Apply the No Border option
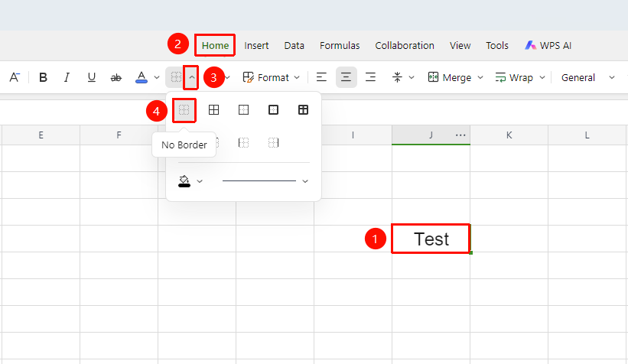This screenshot has height=364, width=628. (184, 109)
